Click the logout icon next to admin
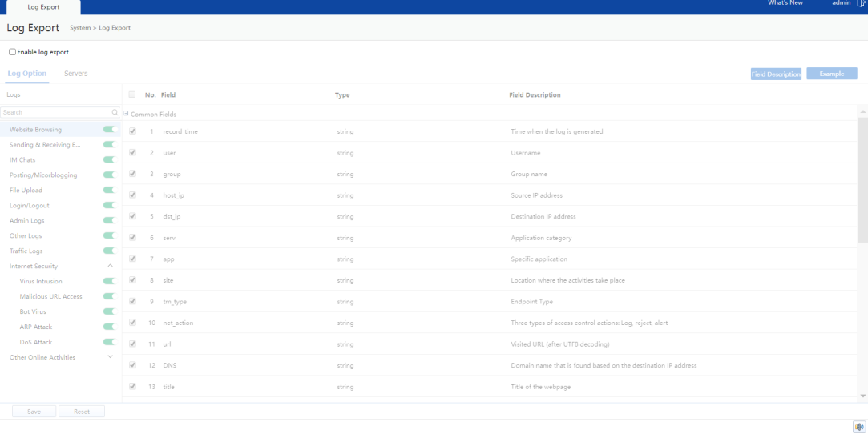The width and height of the screenshot is (868, 438). [x=861, y=4]
